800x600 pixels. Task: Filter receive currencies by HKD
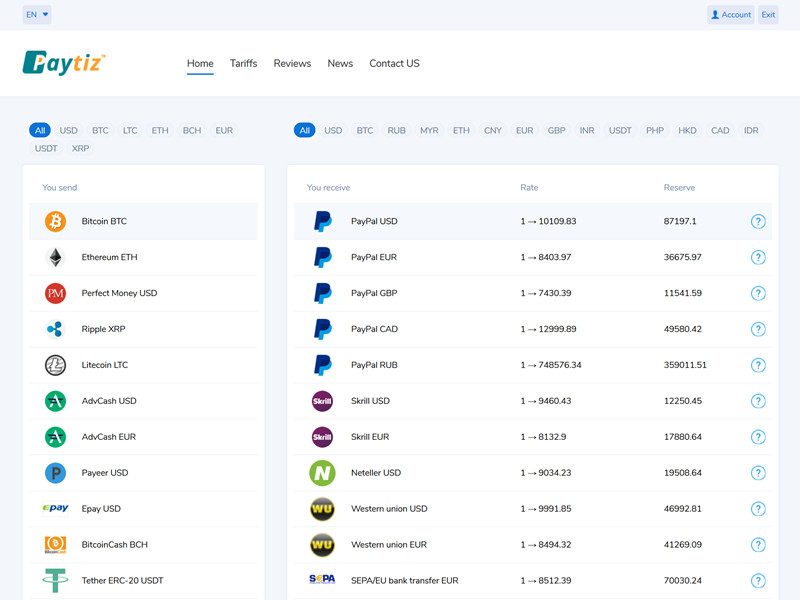click(687, 131)
